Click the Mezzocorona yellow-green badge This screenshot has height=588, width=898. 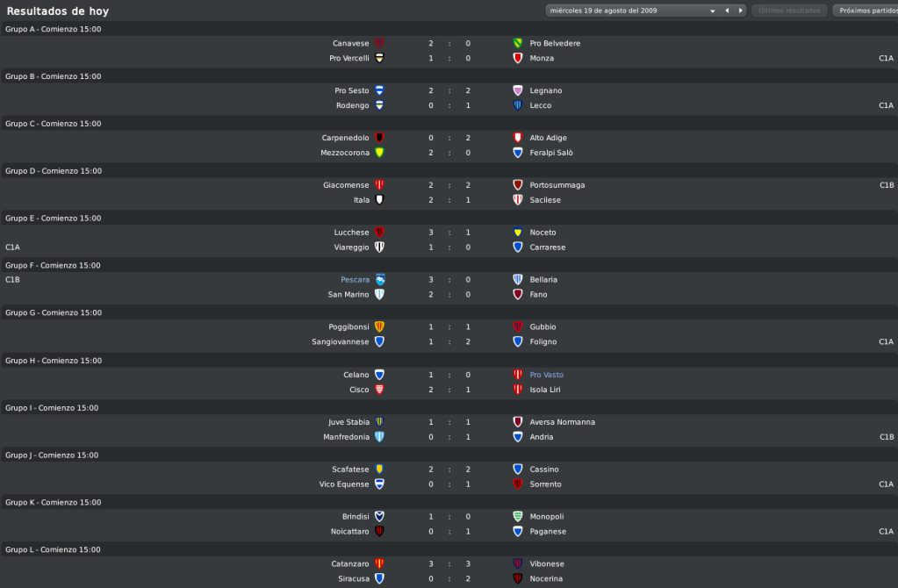coord(379,153)
